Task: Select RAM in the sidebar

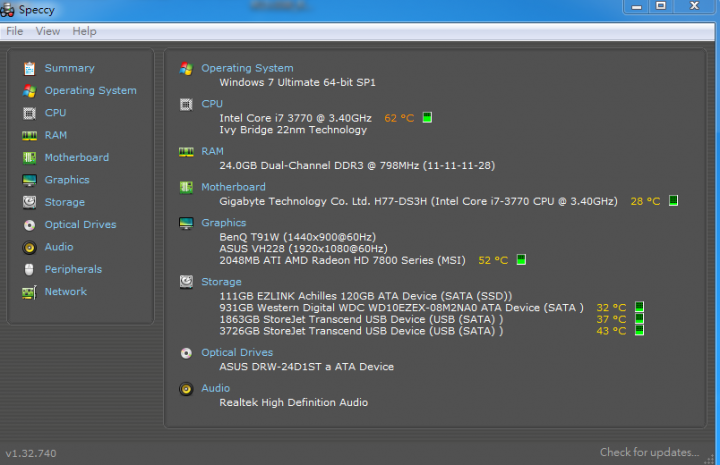Action: [56, 135]
